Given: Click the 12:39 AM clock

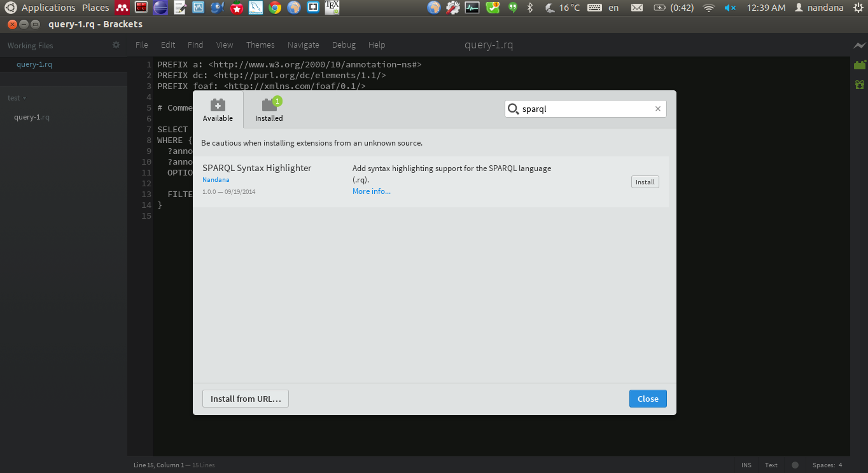Looking at the screenshot, I should coord(766,8).
